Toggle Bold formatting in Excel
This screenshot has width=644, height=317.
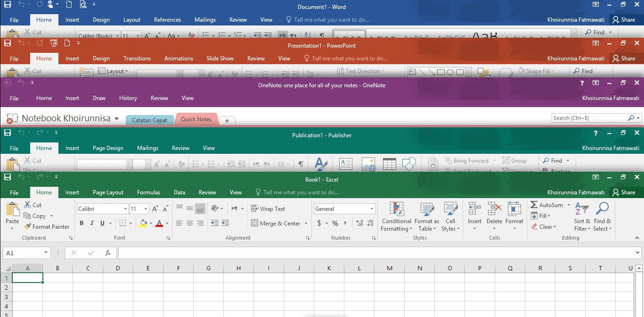(82, 223)
